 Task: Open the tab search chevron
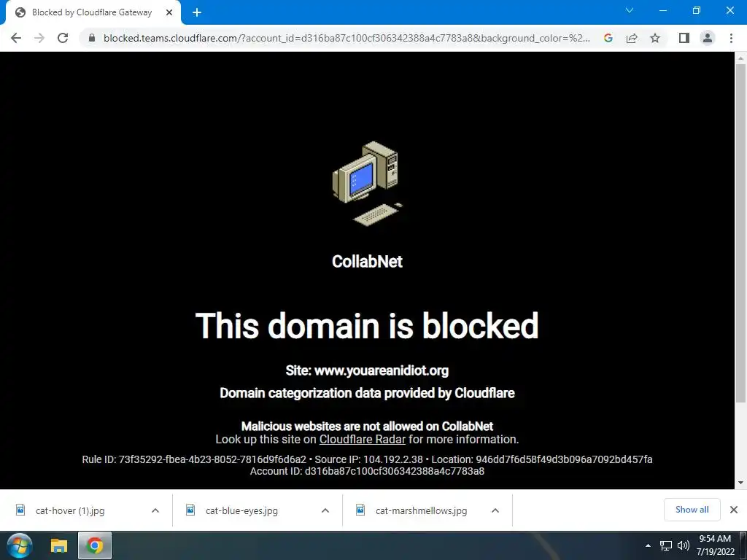click(x=630, y=10)
